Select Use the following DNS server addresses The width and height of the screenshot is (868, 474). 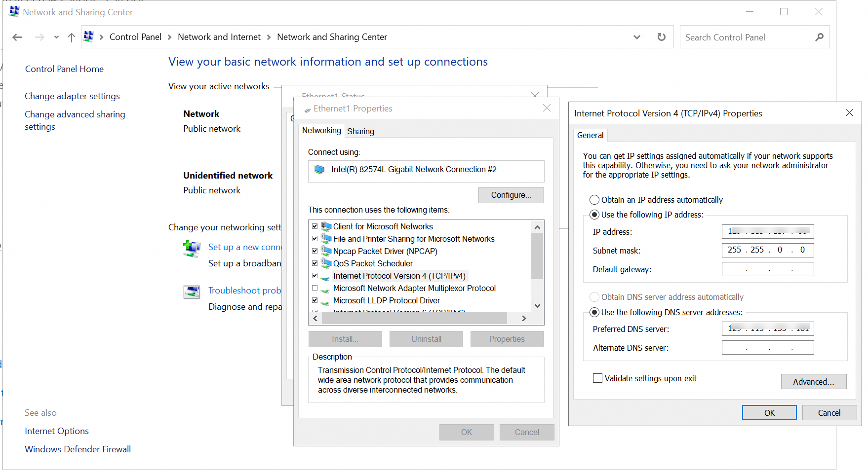pos(594,312)
